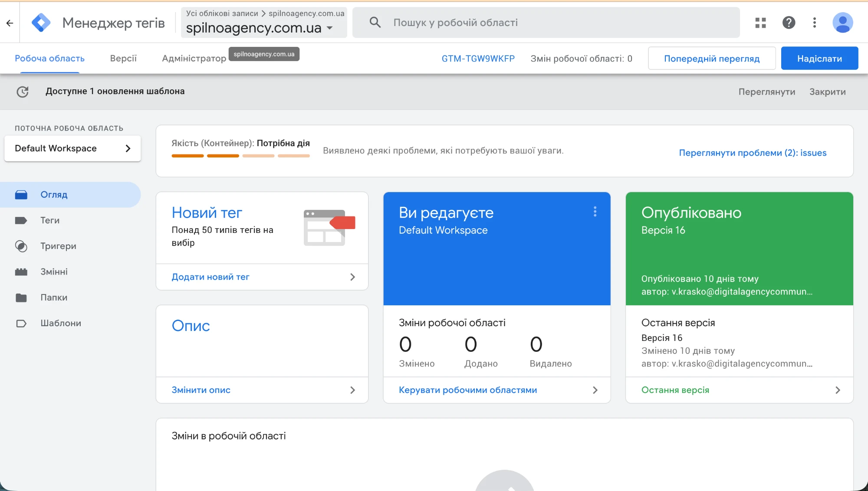The height and width of the screenshot is (491, 868).
Task: Click the Зміни в робочій області heading
Action: (229, 436)
